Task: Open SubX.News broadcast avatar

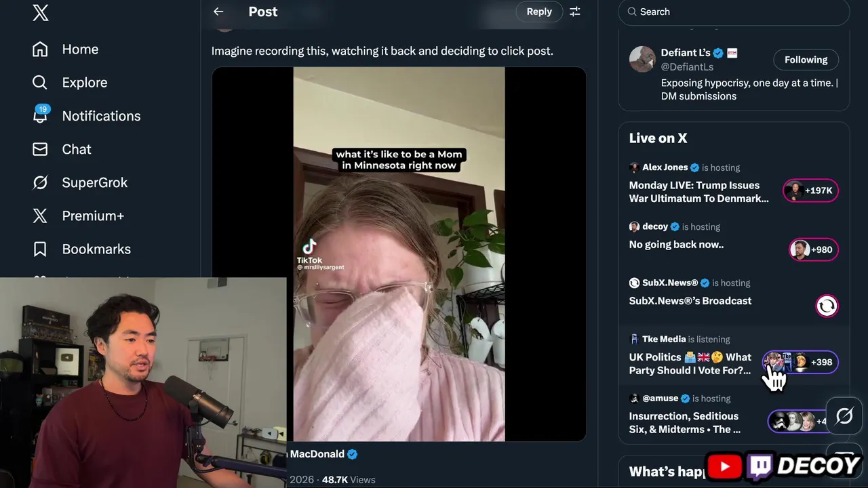Action: [827, 306]
